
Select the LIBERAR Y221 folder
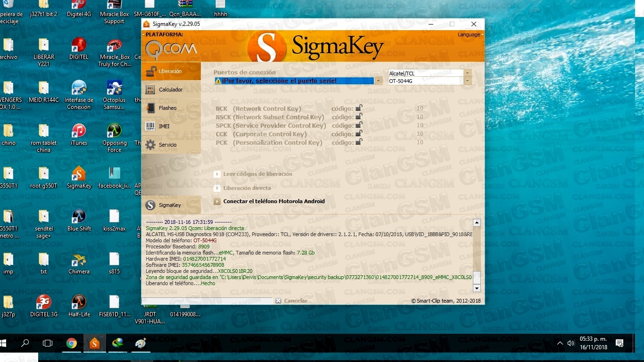(43, 53)
